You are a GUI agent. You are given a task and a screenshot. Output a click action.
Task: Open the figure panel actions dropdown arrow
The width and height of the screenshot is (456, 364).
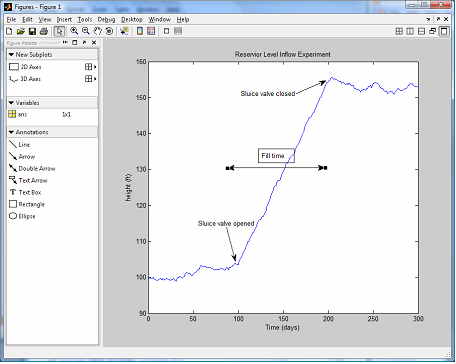pyautogui.click(x=428, y=19)
